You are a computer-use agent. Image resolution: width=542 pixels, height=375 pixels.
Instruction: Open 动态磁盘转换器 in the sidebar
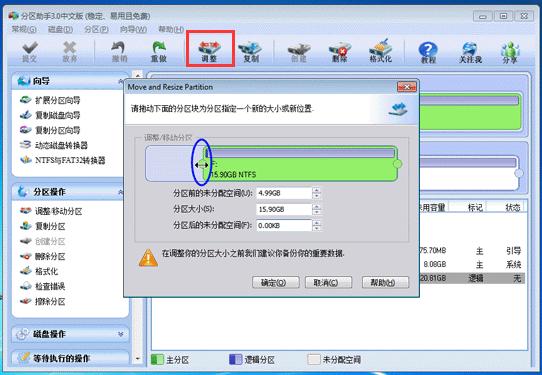click(54, 145)
